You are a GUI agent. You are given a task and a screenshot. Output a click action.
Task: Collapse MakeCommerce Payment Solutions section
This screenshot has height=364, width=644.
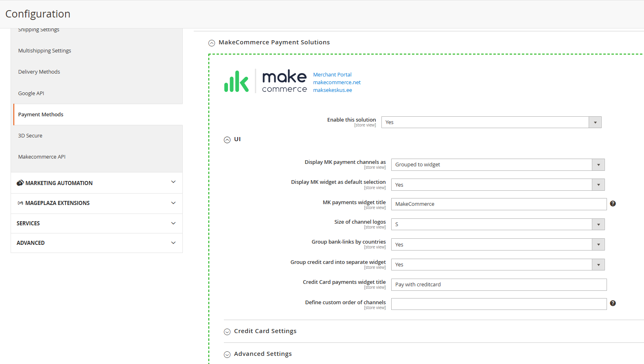(212, 43)
